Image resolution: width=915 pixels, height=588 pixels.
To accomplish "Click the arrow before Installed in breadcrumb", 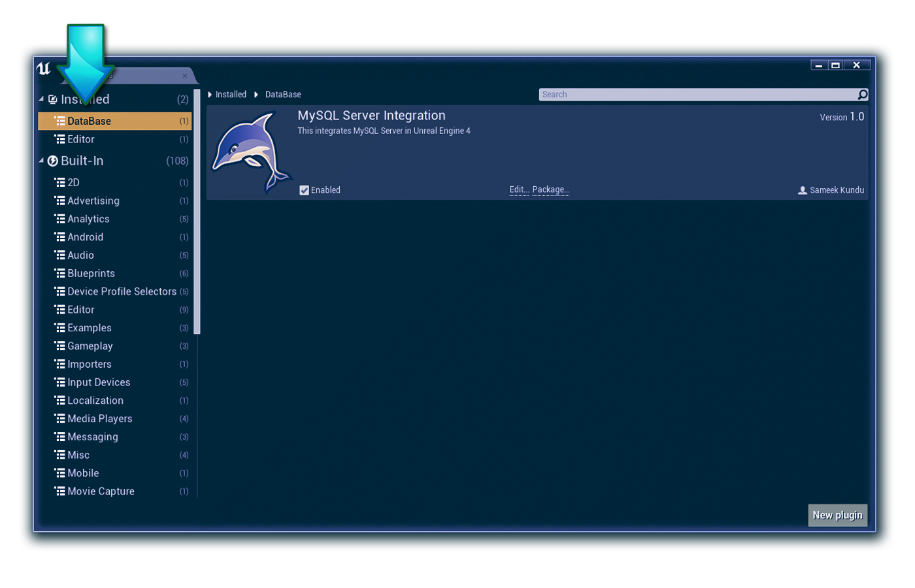I will tap(210, 95).
